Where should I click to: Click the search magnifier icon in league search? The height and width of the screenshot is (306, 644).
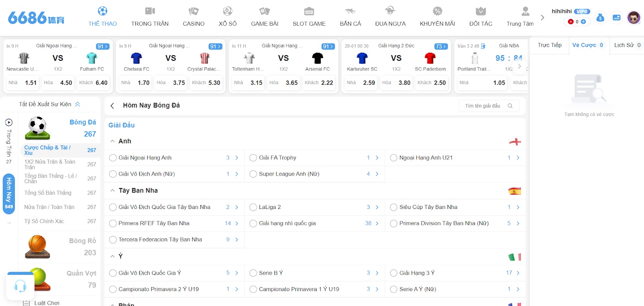(510, 106)
